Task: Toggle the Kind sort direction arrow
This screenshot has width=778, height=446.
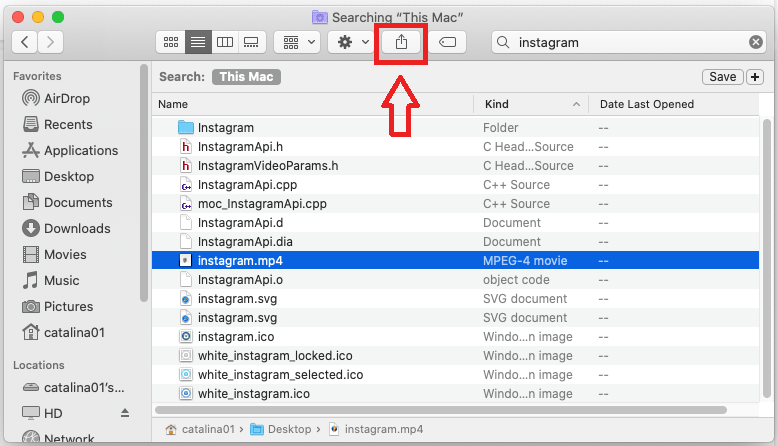Action: tap(576, 104)
